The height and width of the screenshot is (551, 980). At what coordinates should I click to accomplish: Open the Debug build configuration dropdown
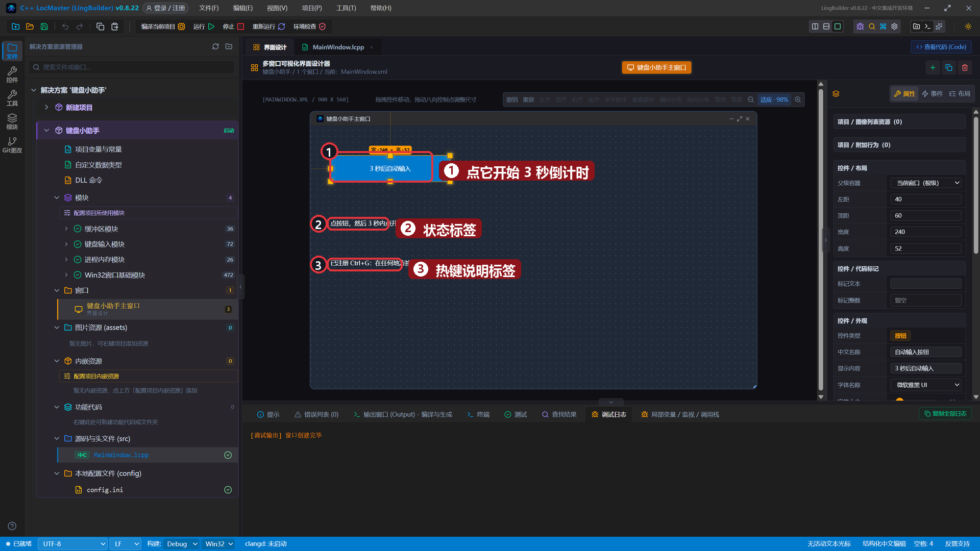[x=181, y=544]
